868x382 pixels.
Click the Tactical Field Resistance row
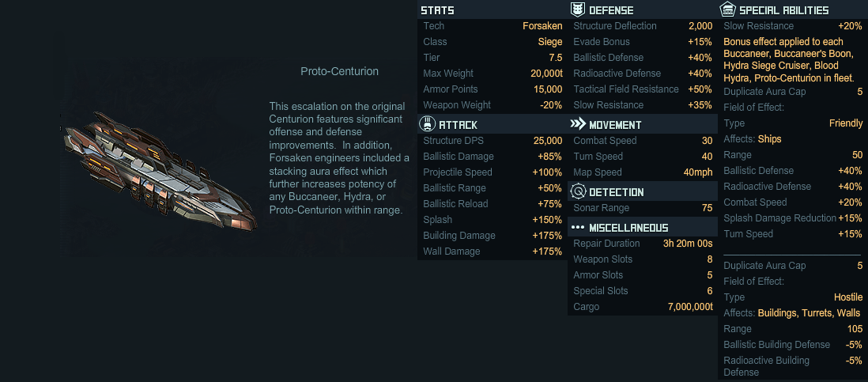pos(643,89)
